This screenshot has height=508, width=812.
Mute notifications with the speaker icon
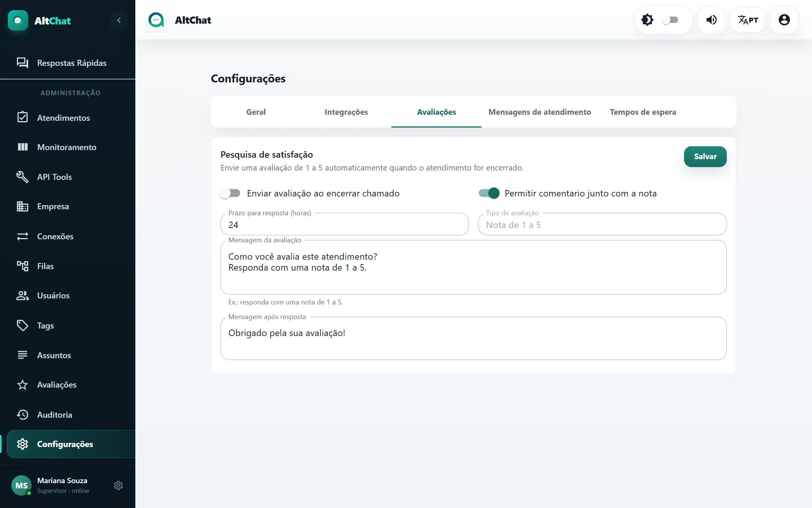711,20
